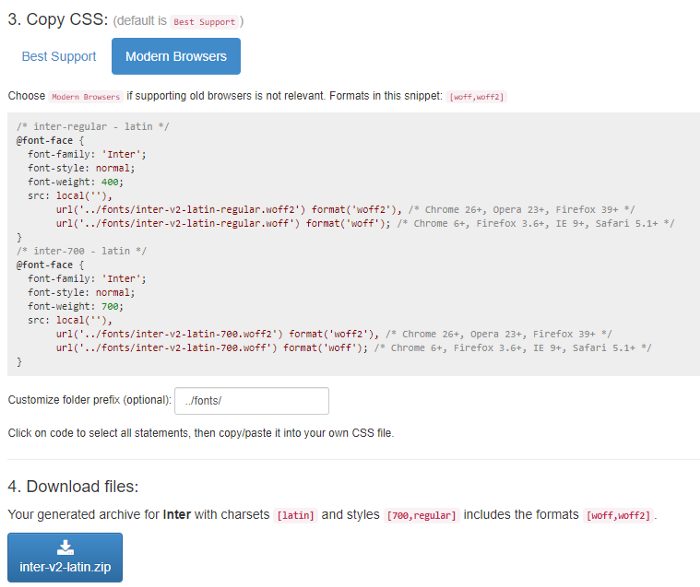Click the [woff,woff2] tag in download section
Screen dimensions: 700x587
618,515
